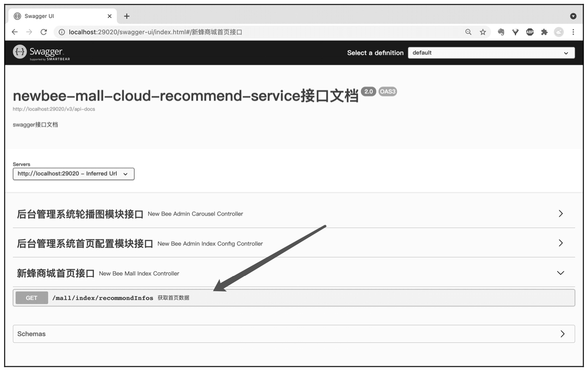Click the 'New Bee Admin Index Config Controller' description

210,244
